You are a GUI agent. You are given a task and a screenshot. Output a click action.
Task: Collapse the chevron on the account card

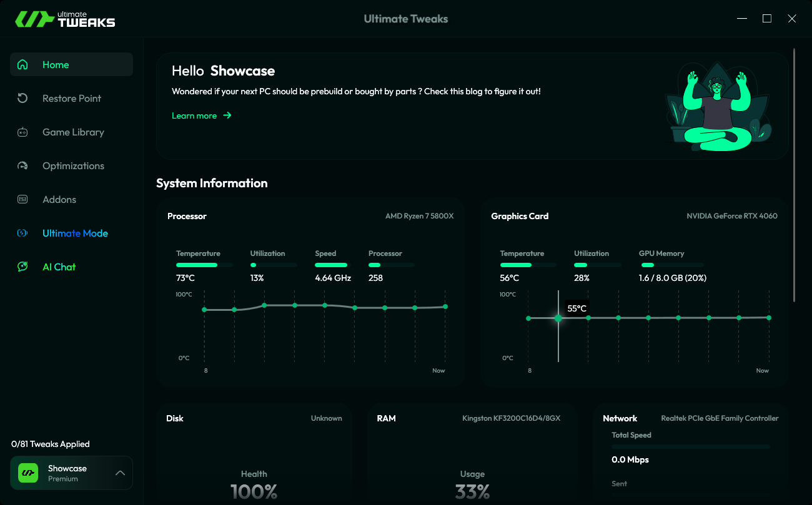(120, 473)
